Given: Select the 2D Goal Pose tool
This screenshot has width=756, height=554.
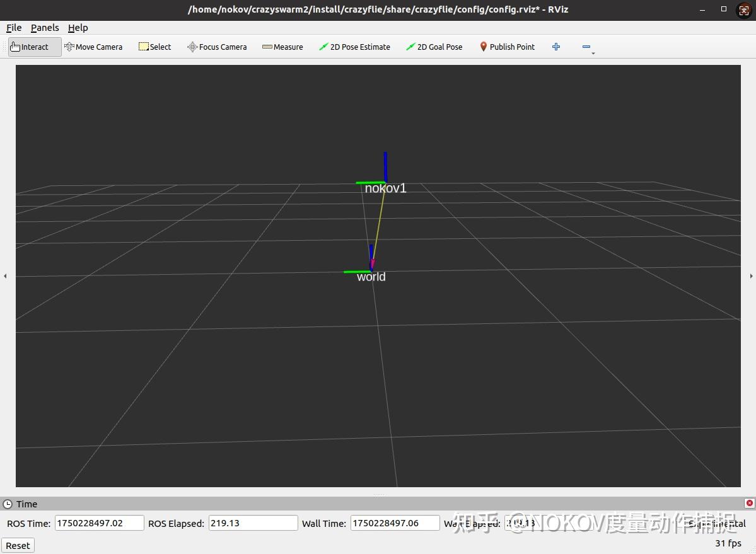Looking at the screenshot, I should [x=434, y=47].
